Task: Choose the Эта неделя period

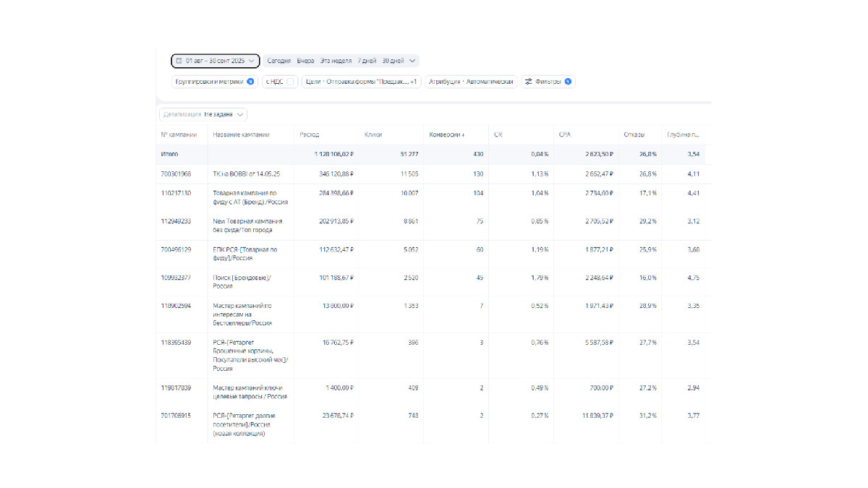Action: tap(336, 61)
